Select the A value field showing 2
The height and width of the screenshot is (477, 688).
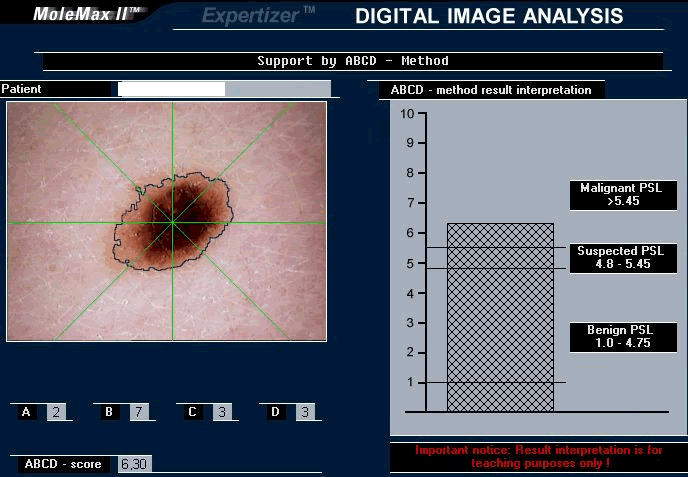(56, 412)
